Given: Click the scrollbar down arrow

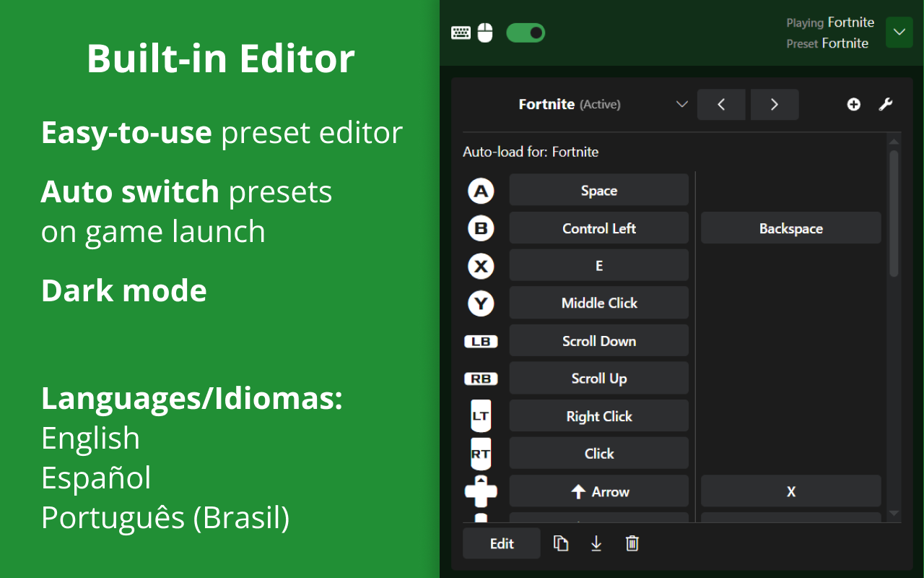Looking at the screenshot, I should 894,514.
